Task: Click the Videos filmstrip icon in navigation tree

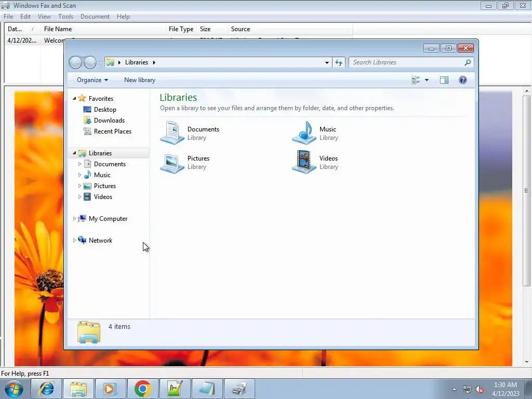Action: (87, 197)
